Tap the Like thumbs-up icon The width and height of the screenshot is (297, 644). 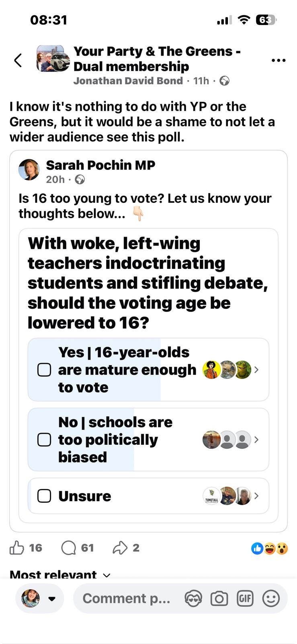click(17, 548)
